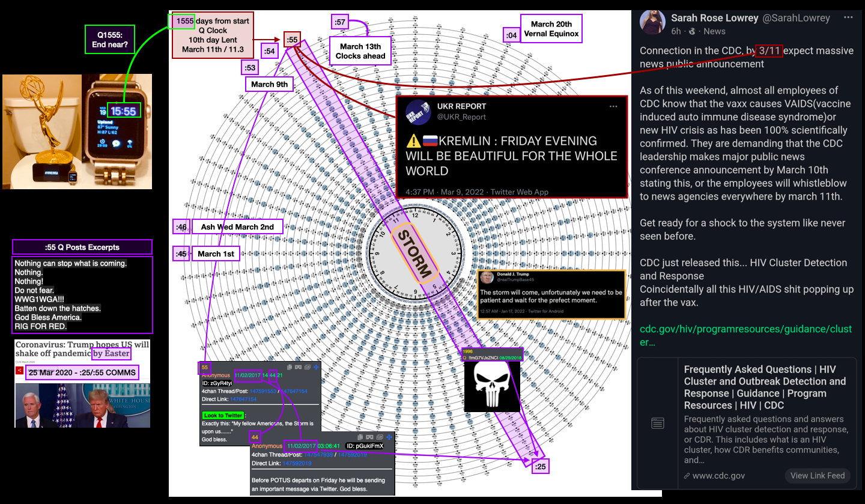Open the three-dot menu on the UKR REPORT tweet

click(613, 106)
